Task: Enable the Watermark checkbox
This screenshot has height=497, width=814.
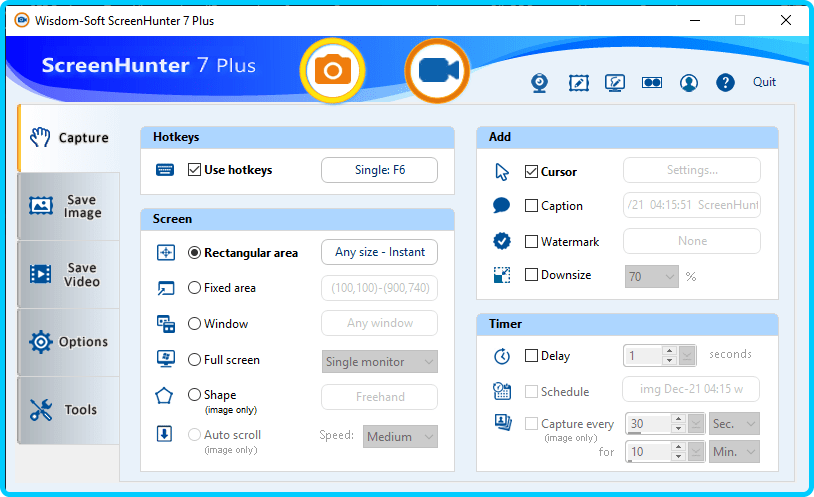Action: pyautogui.click(x=531, y=241)
